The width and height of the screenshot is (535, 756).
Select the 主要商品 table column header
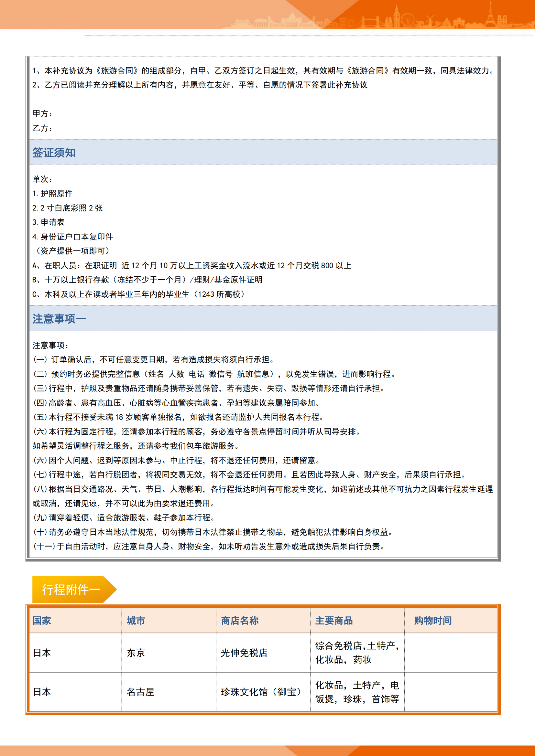(x=334, y=621)
